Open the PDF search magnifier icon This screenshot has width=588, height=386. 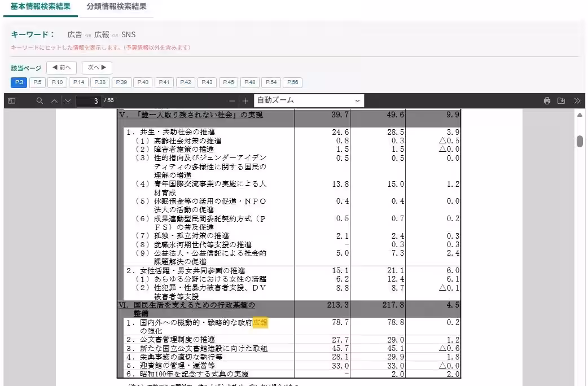click(40, 100)
